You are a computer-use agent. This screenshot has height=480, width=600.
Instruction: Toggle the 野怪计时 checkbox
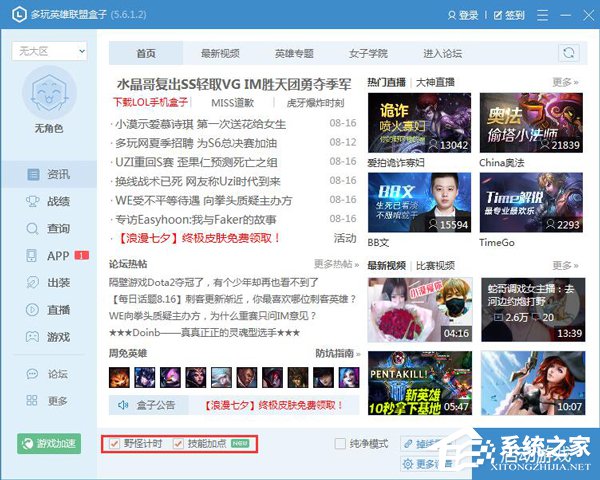coord(114,444)
